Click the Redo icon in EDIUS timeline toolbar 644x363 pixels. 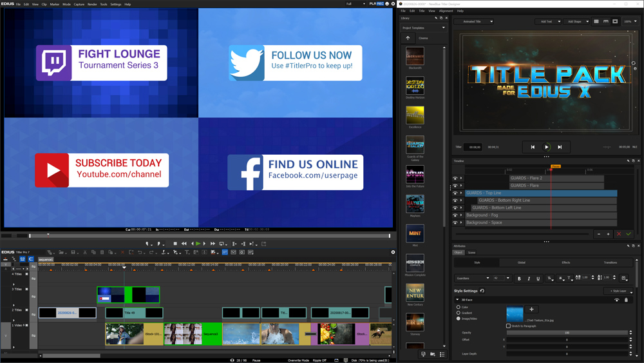[151, 252]
